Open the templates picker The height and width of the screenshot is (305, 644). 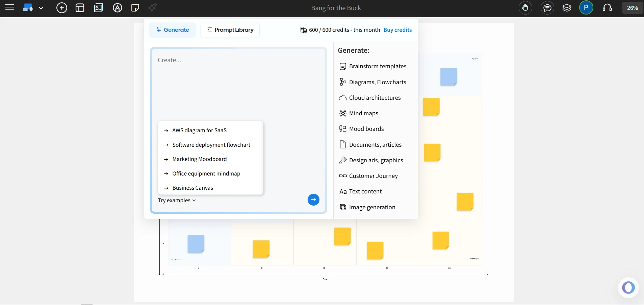[x=80, y=8]
